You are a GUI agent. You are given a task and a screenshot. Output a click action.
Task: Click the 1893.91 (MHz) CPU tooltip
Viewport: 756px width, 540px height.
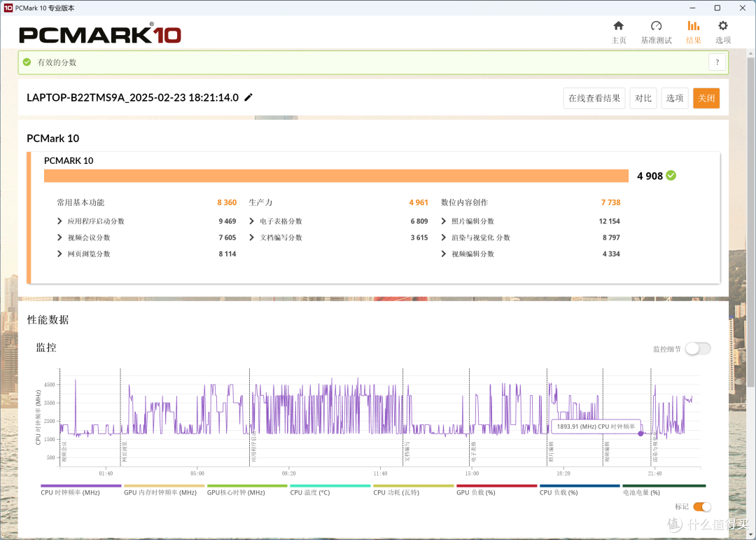click(x=596, y=427)
